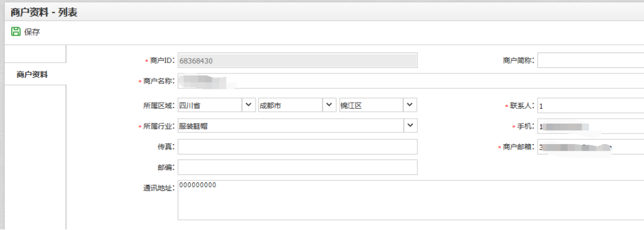
Task: Open the 成都市 city dropdown
Action: click(297, 105)
